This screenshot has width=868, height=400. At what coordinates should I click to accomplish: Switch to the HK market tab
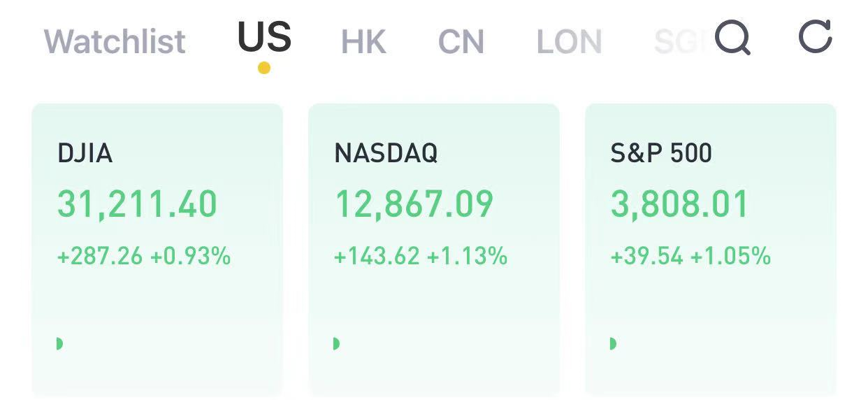(x=363, y=42)
